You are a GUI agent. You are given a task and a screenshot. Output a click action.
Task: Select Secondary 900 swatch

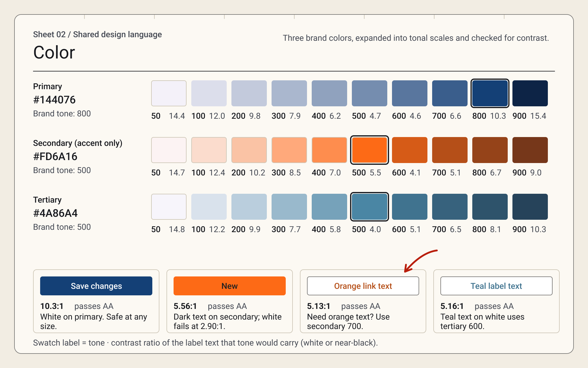pyautogui.click(x=530, y=150)
